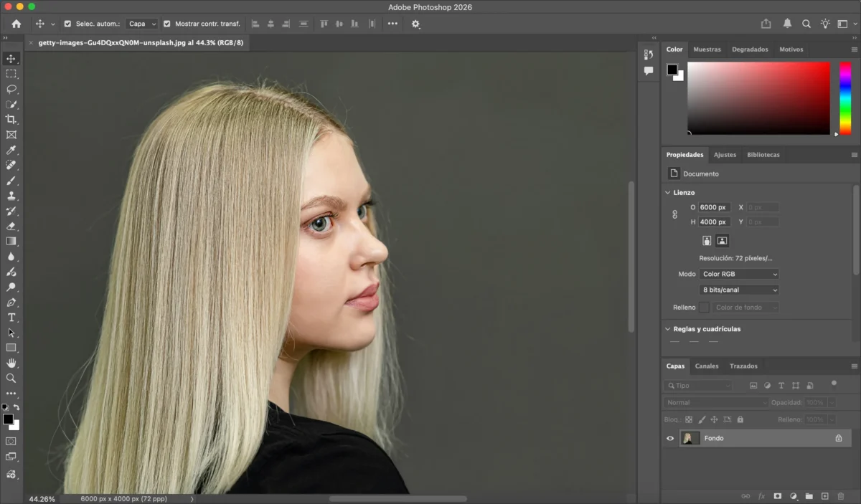
Task: Select the Brush tool
Action: tap(11, 180)
